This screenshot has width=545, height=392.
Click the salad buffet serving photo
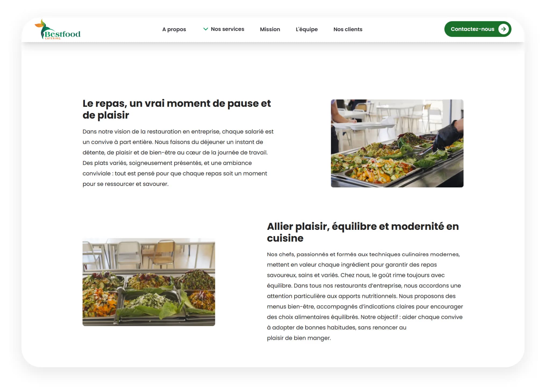pyautogui.click(x=397, y=143)
